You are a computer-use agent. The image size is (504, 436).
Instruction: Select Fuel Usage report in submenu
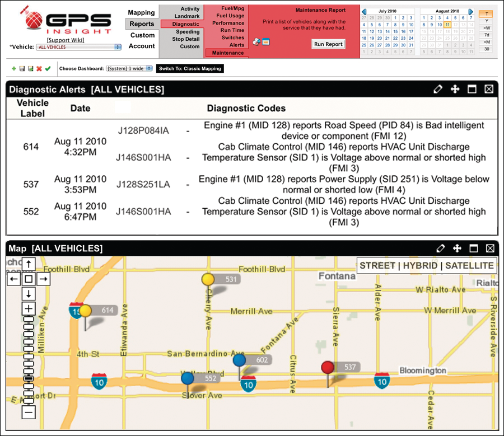coord(230,16)
